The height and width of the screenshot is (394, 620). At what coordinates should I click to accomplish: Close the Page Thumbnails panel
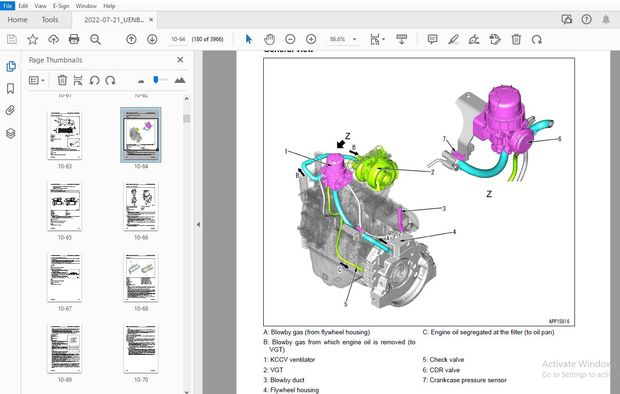click(x=180, y=60)
